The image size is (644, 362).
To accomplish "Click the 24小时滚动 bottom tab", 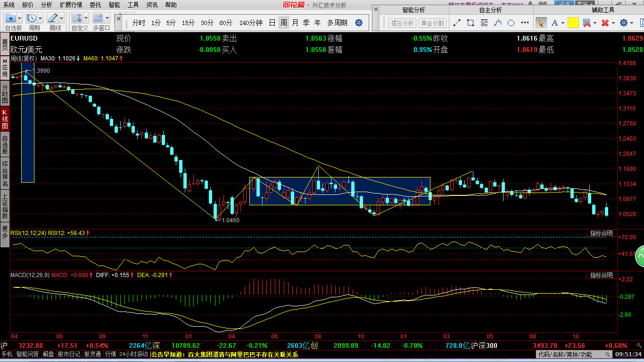I will [134, 354].
